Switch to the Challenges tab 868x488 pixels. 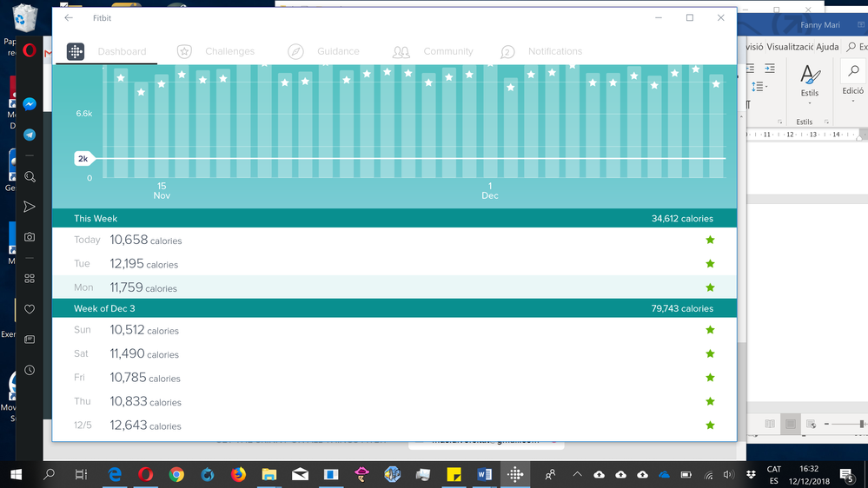pos(215,52)
